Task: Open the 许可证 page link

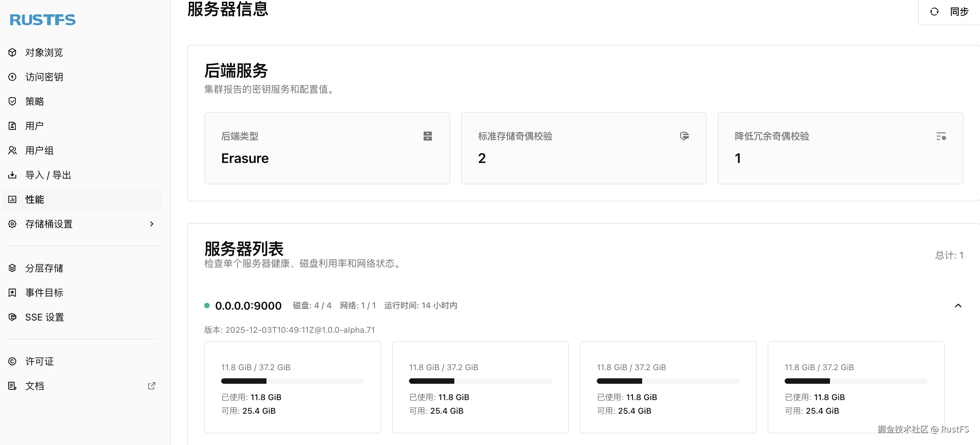Action: pos(39,361)
